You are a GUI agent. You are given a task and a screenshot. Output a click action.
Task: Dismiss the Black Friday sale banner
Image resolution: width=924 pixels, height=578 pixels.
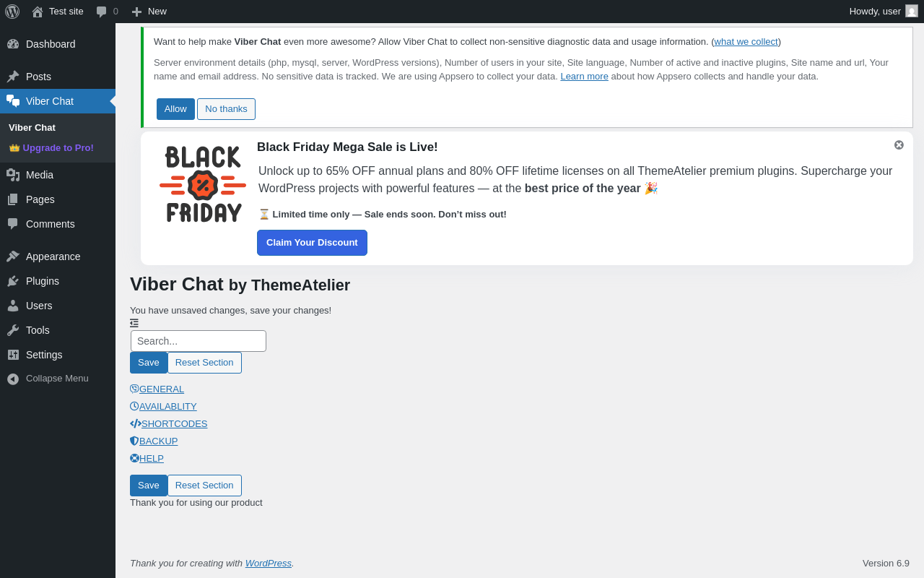click(x=899, y=144)
